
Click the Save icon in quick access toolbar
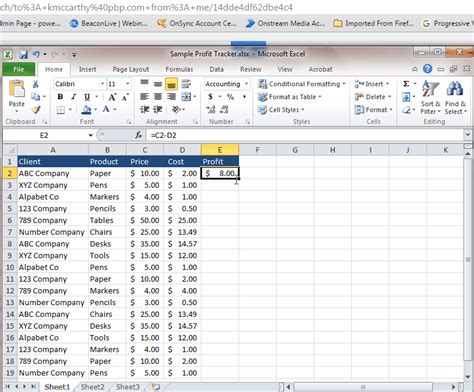tap(23, 54)
